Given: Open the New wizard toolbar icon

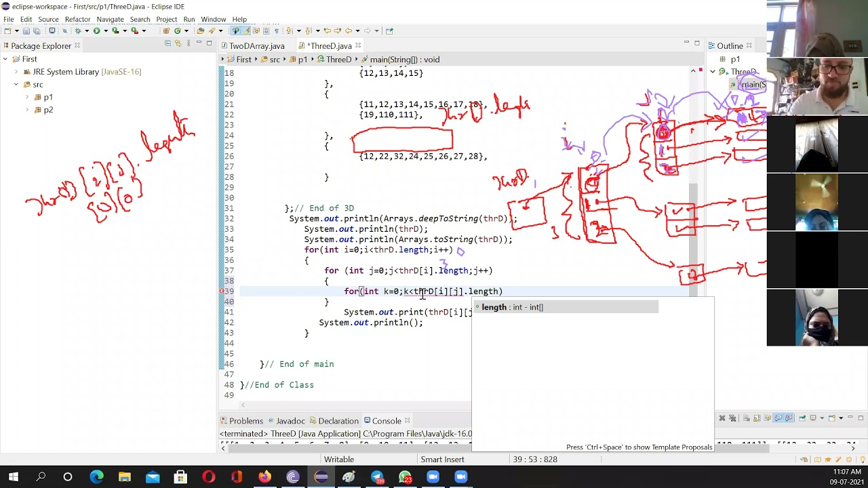Looking at the screenshot, I should click(7, 30).
